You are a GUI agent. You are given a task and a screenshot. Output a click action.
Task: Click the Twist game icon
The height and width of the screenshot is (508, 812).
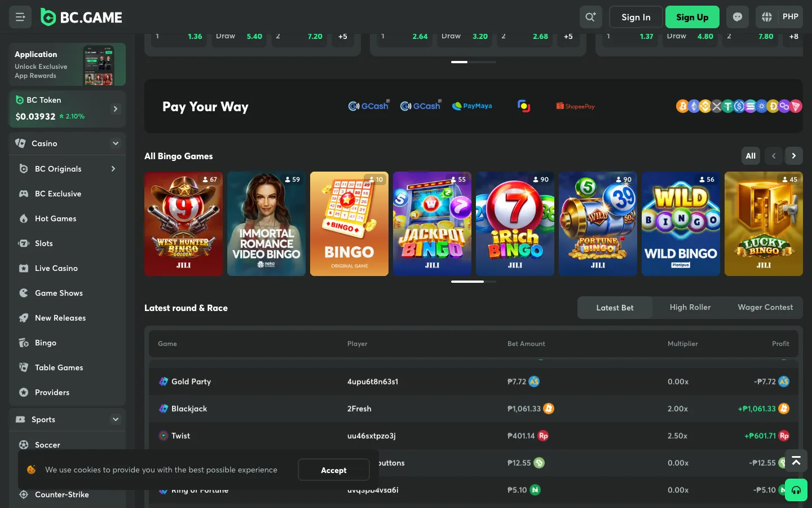click(164, 436)
